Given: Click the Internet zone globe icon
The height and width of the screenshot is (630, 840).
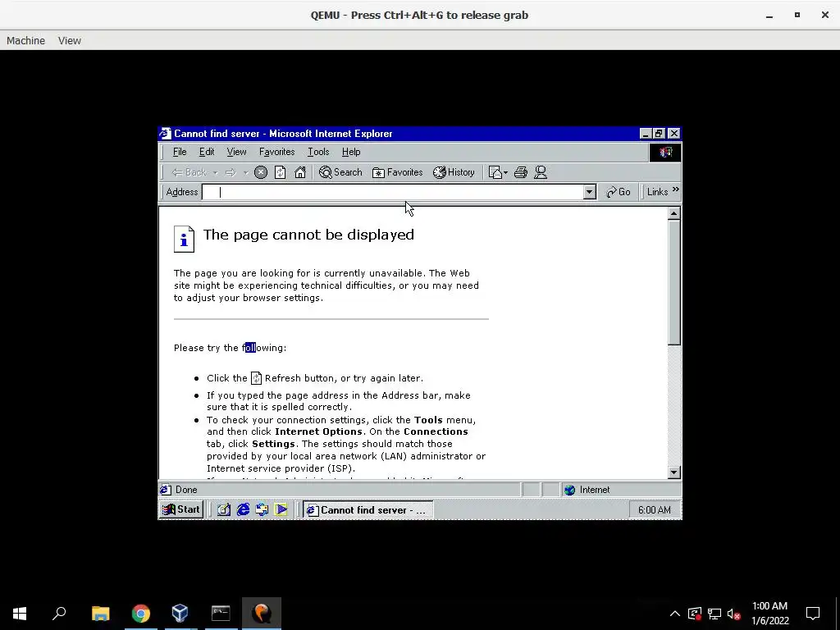Looking at the screenshot, I should point(569,490).
